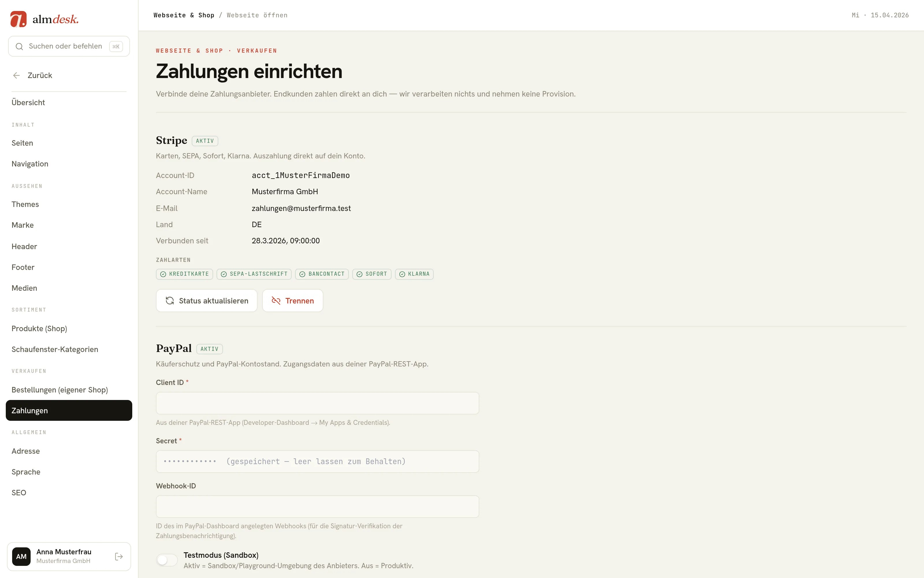Click the search magnifier icon
924x578 pixels.
pos(19,46)
